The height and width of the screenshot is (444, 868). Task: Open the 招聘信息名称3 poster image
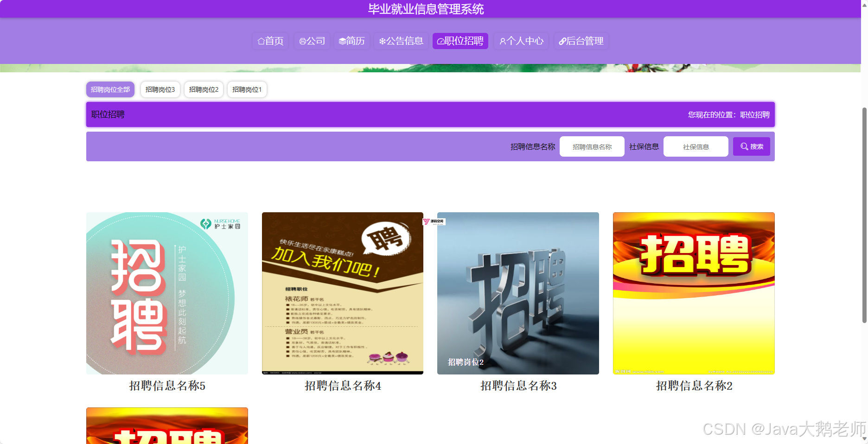518,293
